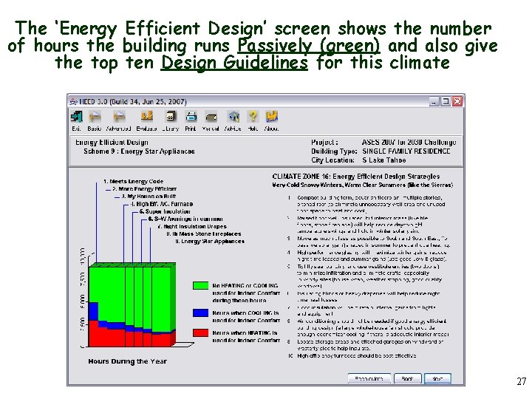Click 'Hours During the Year' axis title
This screenshot has height=399, width=532.
click(128, 361)
